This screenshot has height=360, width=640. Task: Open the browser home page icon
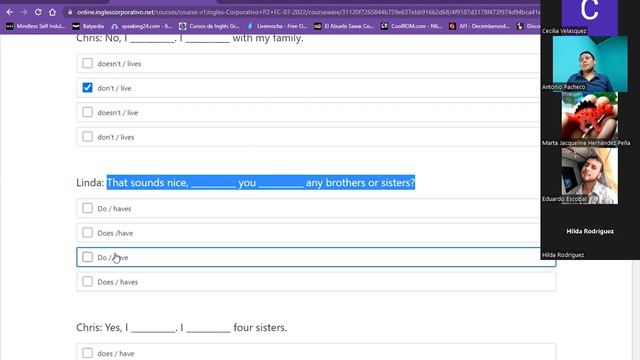[52, 12]
